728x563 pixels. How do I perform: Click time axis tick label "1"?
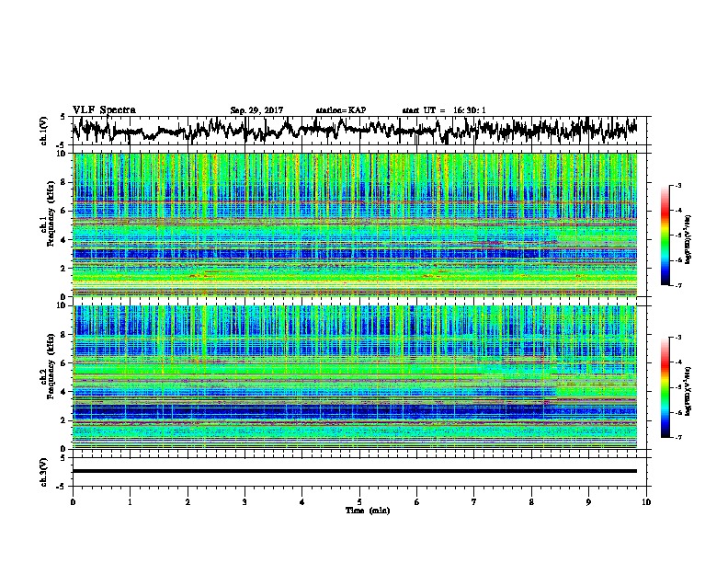coord(130,502)
